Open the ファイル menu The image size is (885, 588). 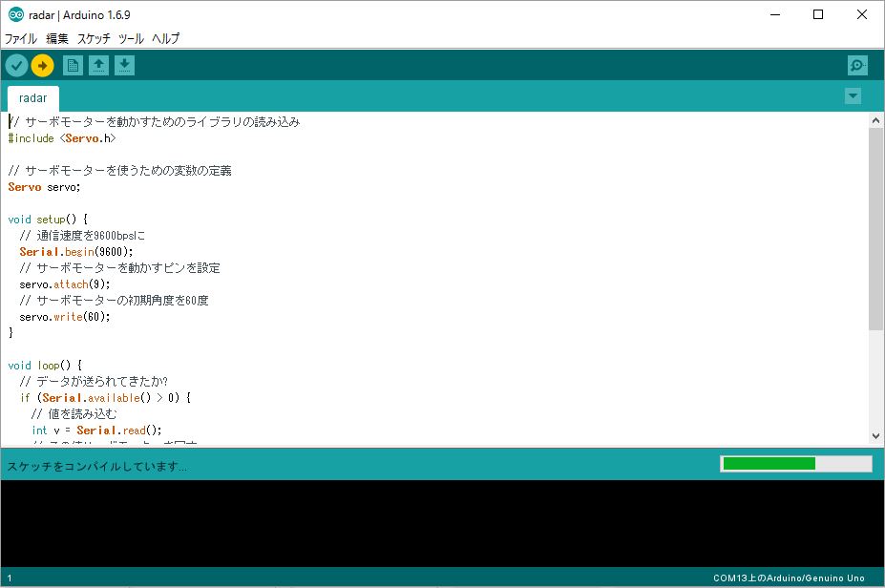21,38
